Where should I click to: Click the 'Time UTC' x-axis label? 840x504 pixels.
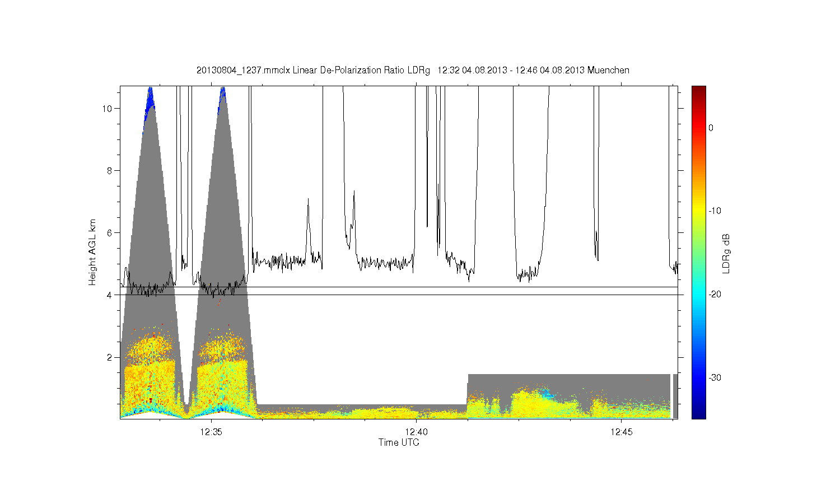point(399,442)
